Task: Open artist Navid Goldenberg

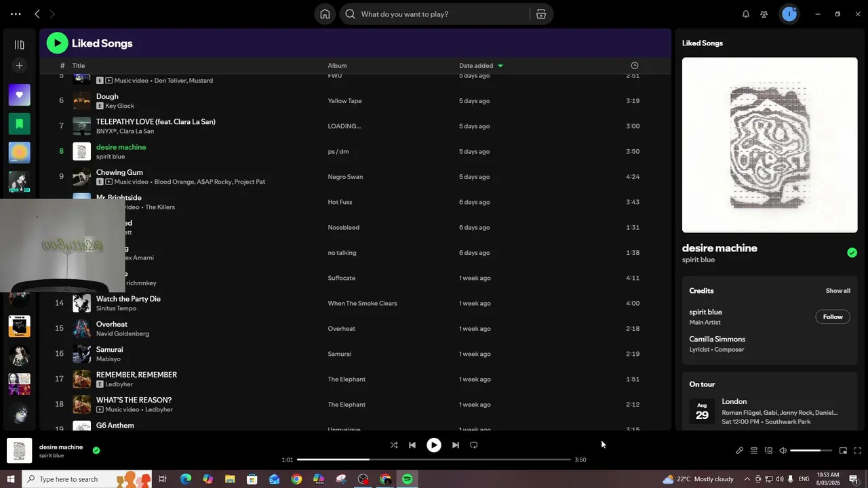Action: (122, 334)
